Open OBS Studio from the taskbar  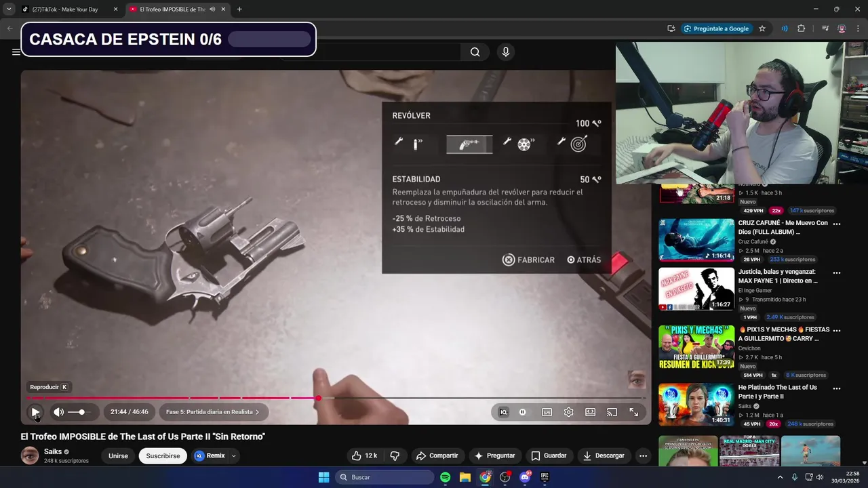(x=505, y=477)
